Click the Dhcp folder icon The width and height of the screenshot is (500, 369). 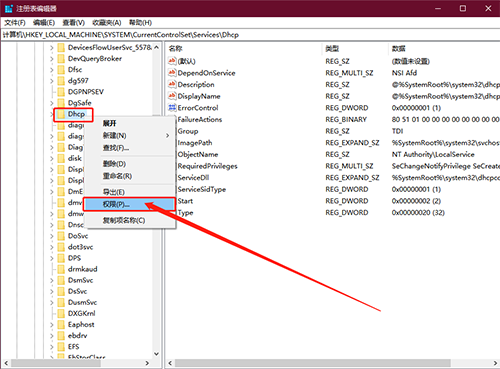(x=61, y=114)
